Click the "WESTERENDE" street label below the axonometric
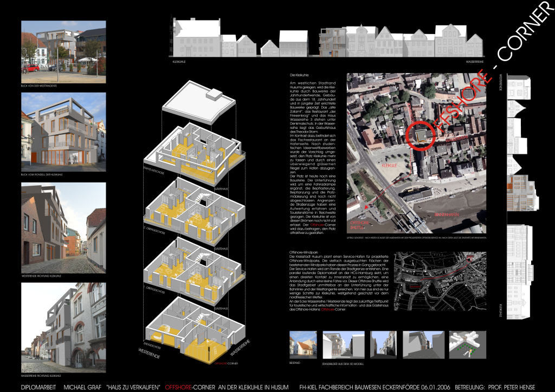555x392 pixels. point(149,353)
